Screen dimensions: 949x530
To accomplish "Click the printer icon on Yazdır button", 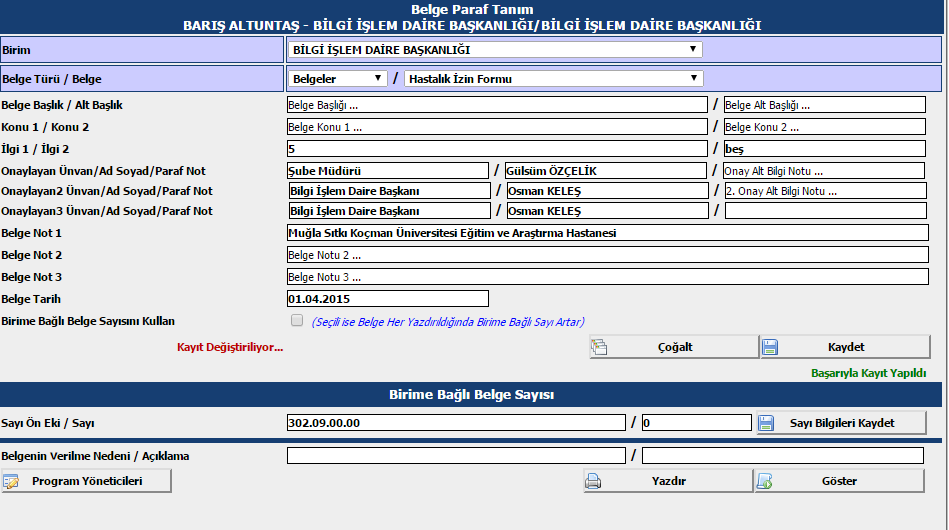I will tap(593, 481).
